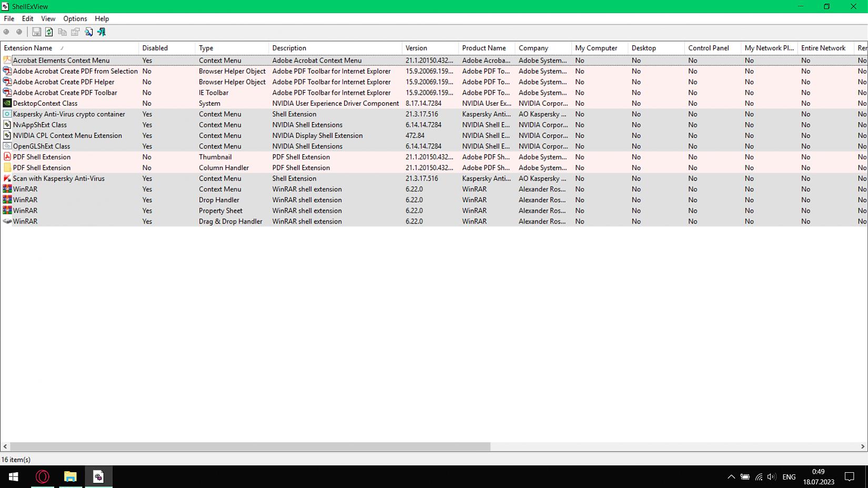
Task: Click the "Adobe Acrobat Context Menu" description cell
Action: click(317, 60)
